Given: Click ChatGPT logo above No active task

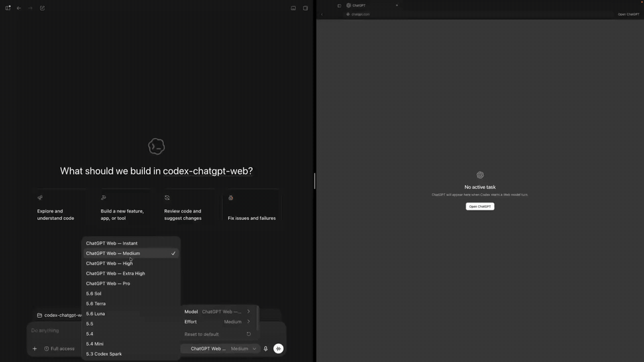Looking at the screenshot, I should tap(480, 175).
